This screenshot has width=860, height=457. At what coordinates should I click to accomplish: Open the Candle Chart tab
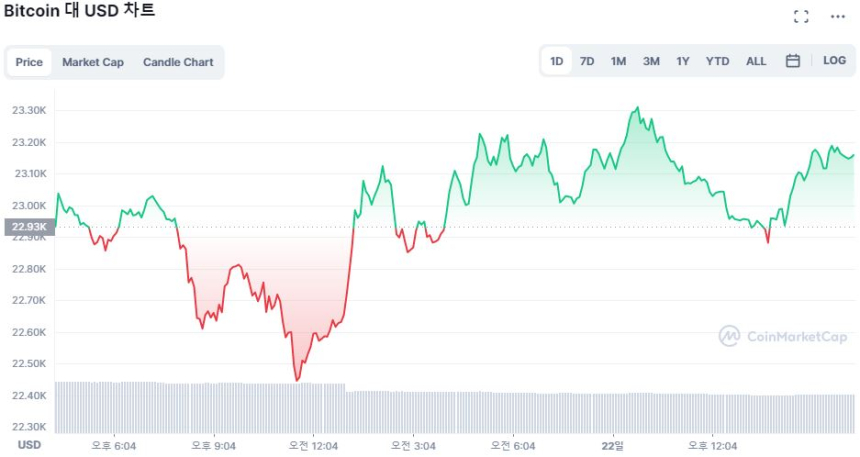tap(178, 62)
